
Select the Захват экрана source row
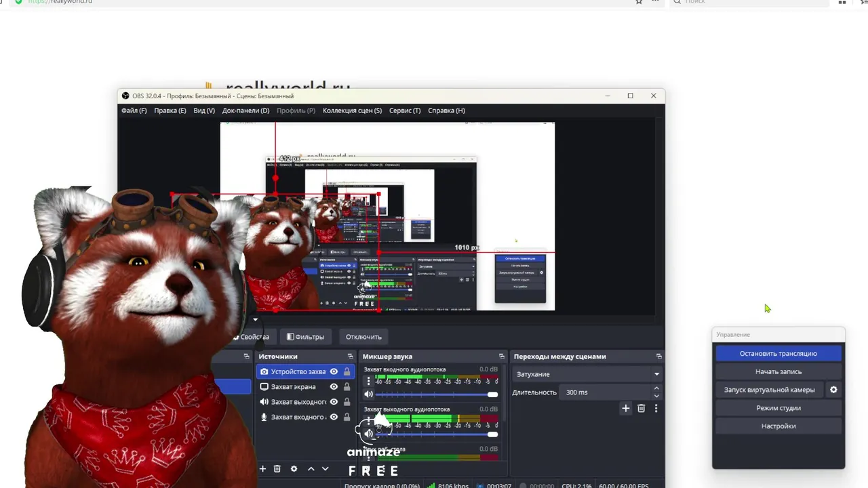click(x=306, y=386)
